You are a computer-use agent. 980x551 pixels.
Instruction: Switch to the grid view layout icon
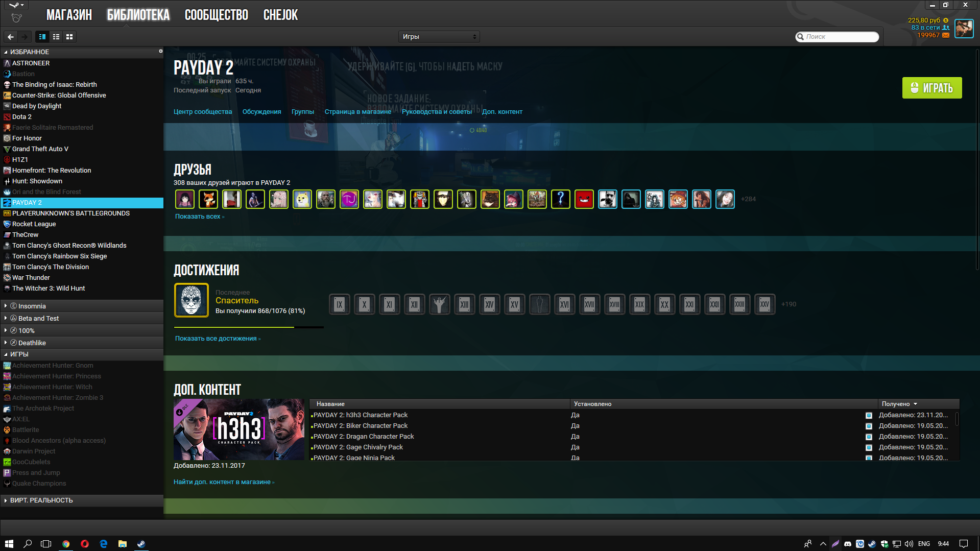69,37
